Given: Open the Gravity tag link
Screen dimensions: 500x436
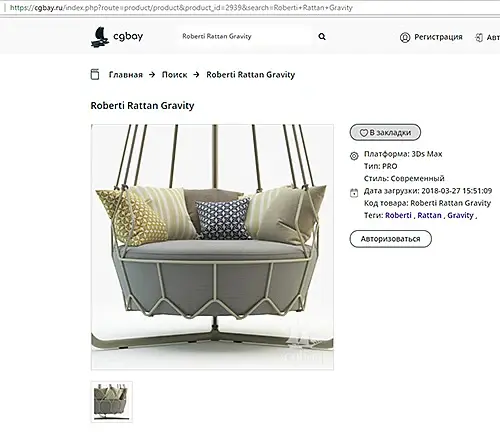Looking at the screenshot, I should 460,215.
